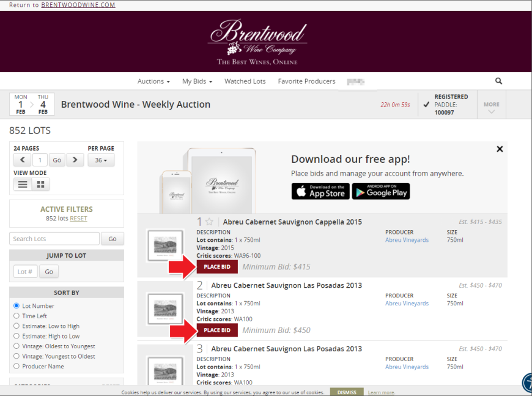This screenshot has width=532, height=396.
Task: Open lot 2 title Las Posadas 2013
Action: pos(286,285)
